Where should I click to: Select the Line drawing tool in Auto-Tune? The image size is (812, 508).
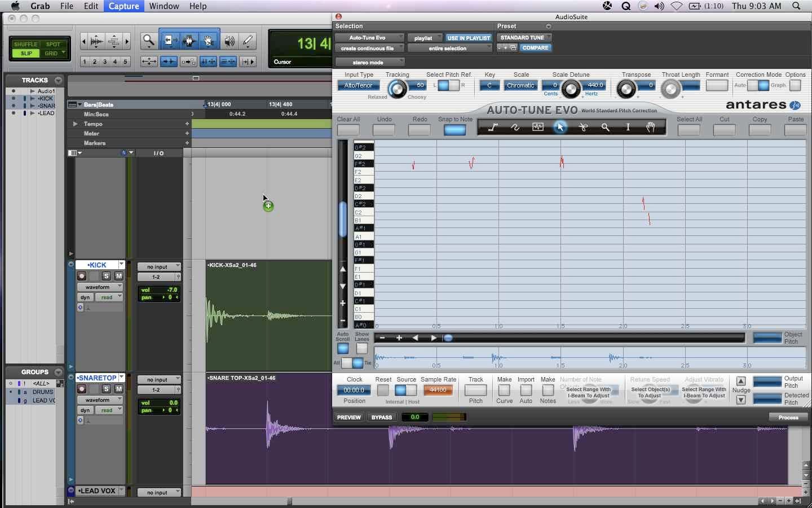tap(493, 128)
